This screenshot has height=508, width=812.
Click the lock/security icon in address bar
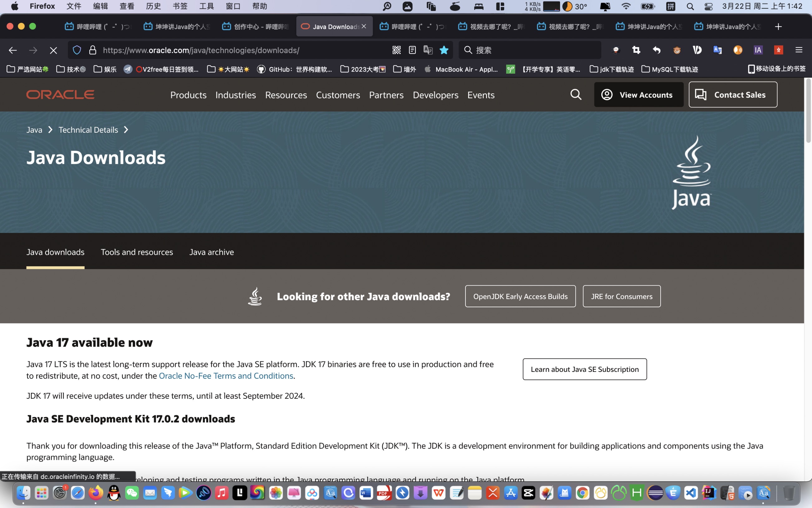(x=92, y=50)
